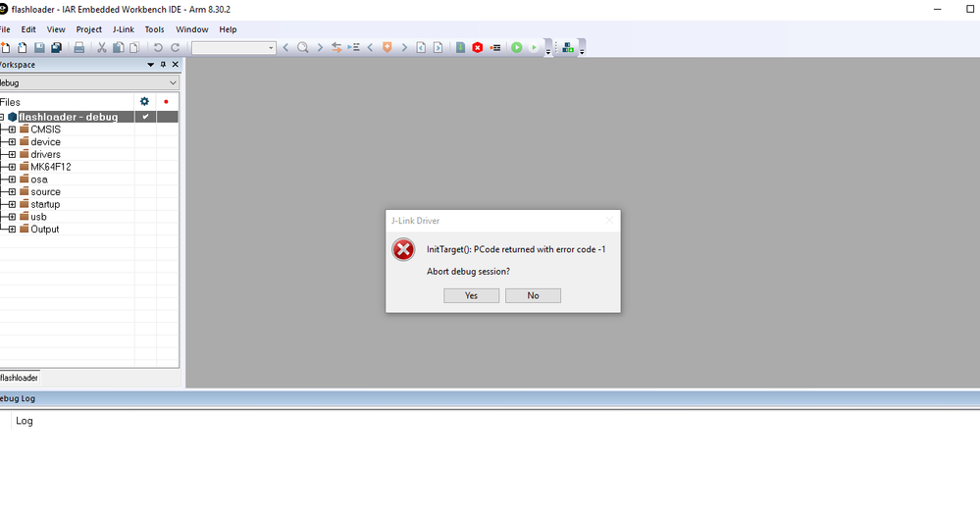Click the red dot column header

pos(166,101)
